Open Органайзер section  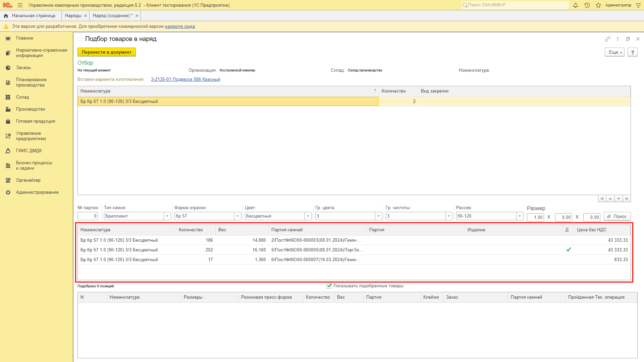click(x=28, y=180)
